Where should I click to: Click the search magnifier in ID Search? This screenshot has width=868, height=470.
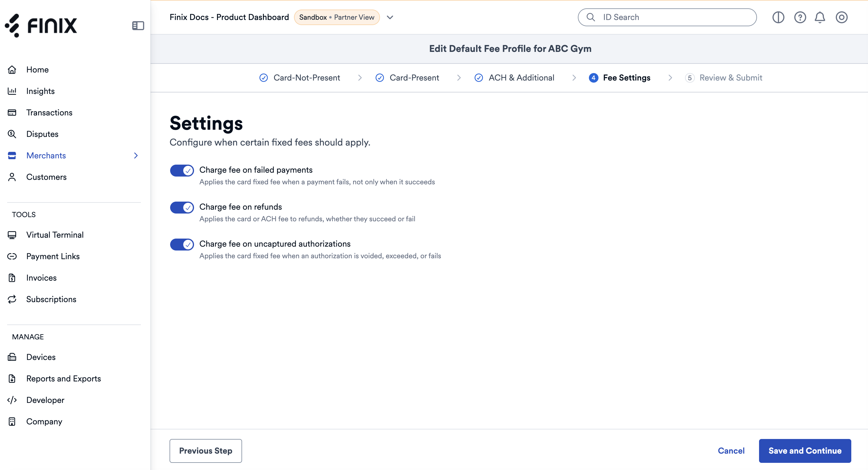click(591, 17)
